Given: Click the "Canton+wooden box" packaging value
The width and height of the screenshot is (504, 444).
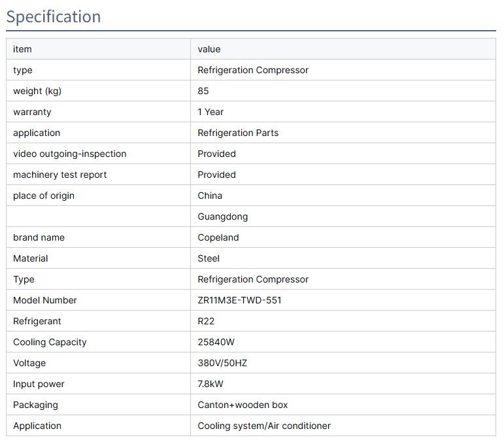Looking at the screenshot, I should click(x=243, y=405).
